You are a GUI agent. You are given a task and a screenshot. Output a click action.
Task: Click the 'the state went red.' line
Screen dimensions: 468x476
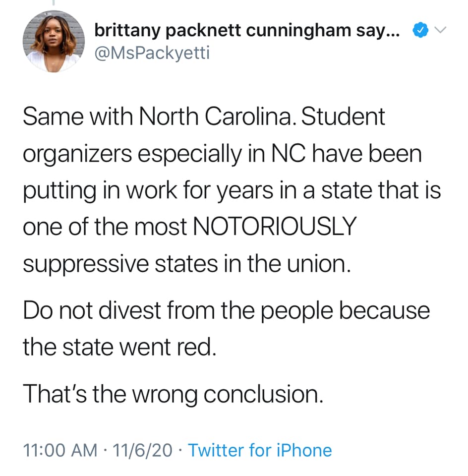tap(119, 347)
